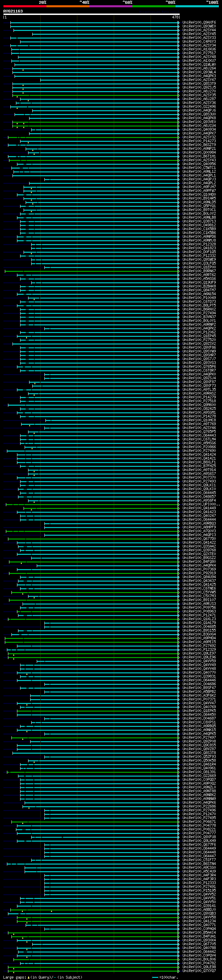Select UniRef100_B9GSZ2 label
The image size is (222, 980).
tap(199, 558)
